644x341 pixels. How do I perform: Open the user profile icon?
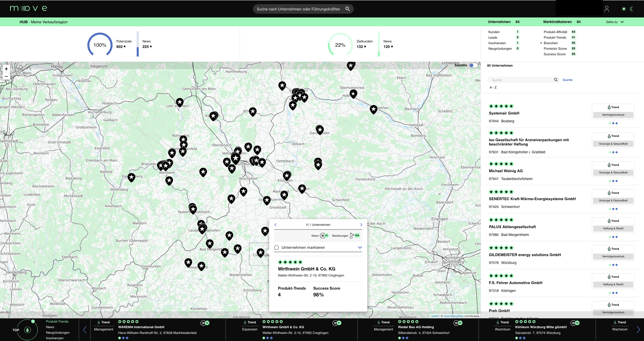(607, 9)
